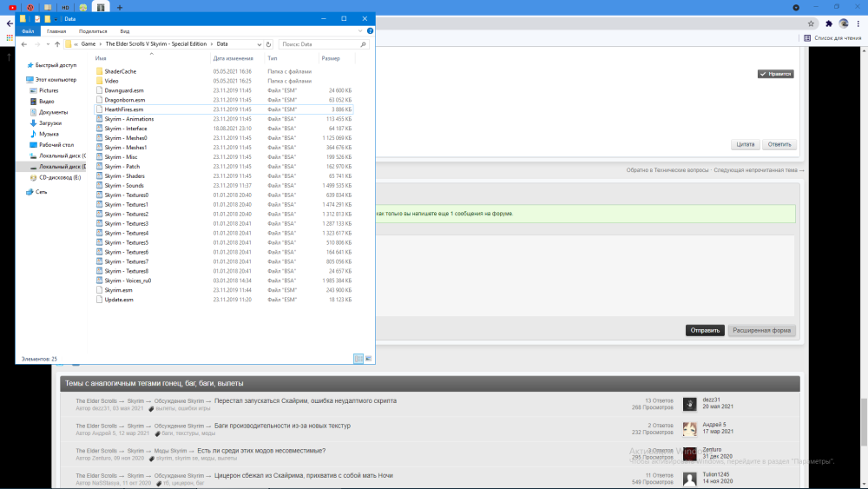This screenshot has height=489, width=868.
Task: Select Загрузки in navigation pane
Action: tap(45, 123)
